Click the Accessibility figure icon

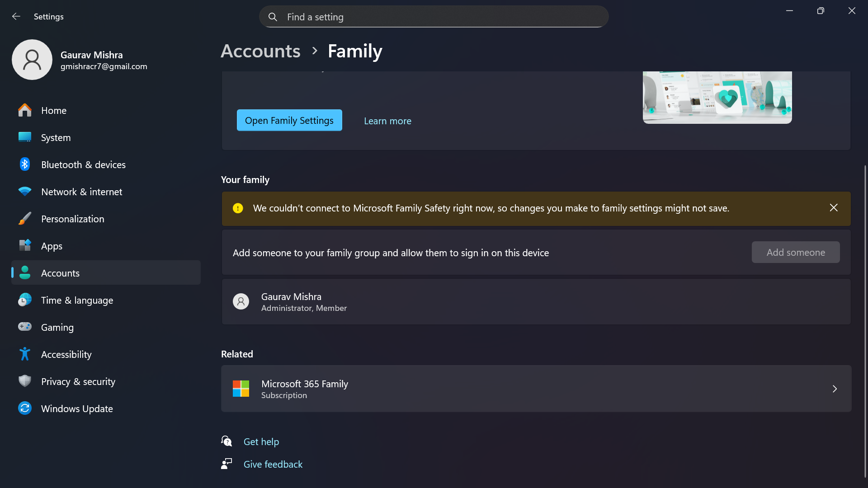25,354
